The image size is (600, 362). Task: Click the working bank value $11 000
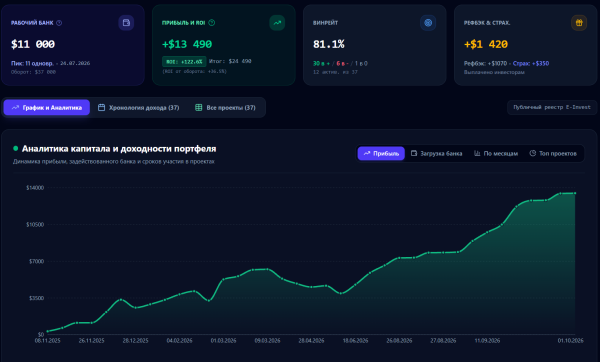point(33,44)
